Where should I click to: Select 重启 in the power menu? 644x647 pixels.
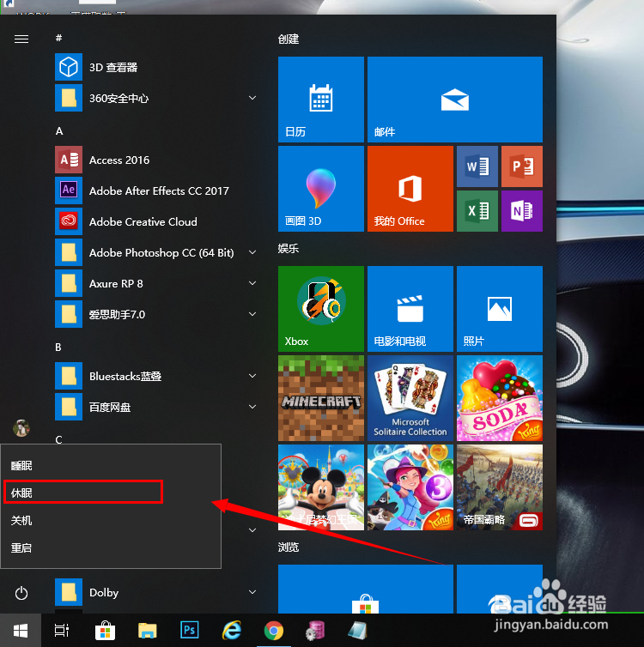click(x=111, y=548)
